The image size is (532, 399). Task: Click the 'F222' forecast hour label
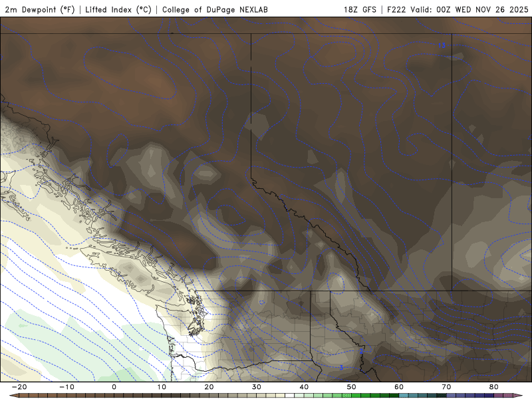[x=396, y=9]
